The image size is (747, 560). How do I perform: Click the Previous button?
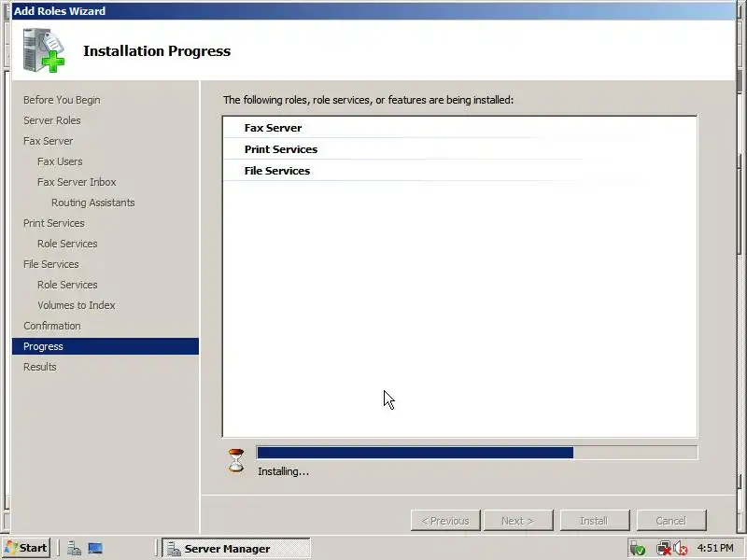[x=445, y=521]
